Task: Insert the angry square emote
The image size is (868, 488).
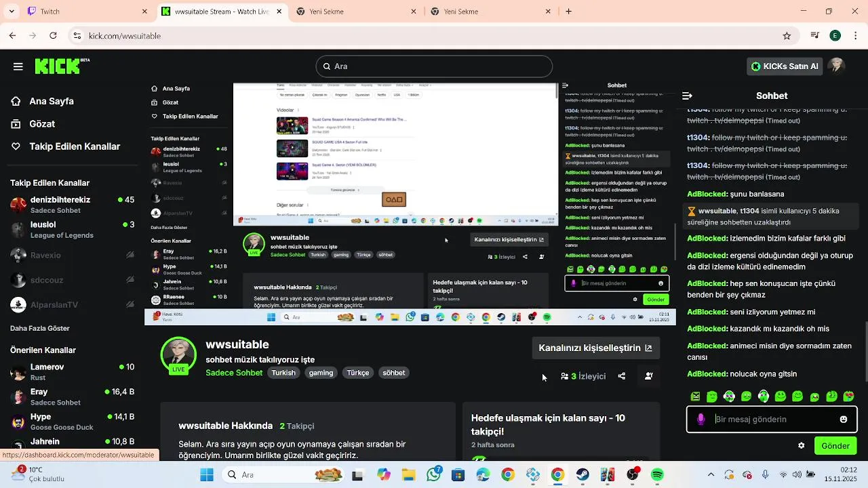Action: [x=695, y=396]
